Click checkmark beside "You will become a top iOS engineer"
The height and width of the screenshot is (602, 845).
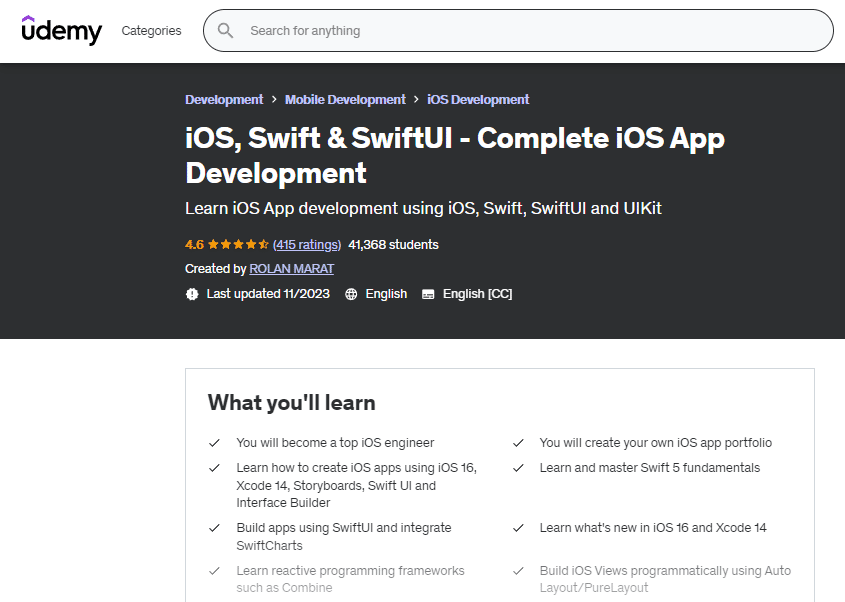pyautogui.click(x=214, y=443)
